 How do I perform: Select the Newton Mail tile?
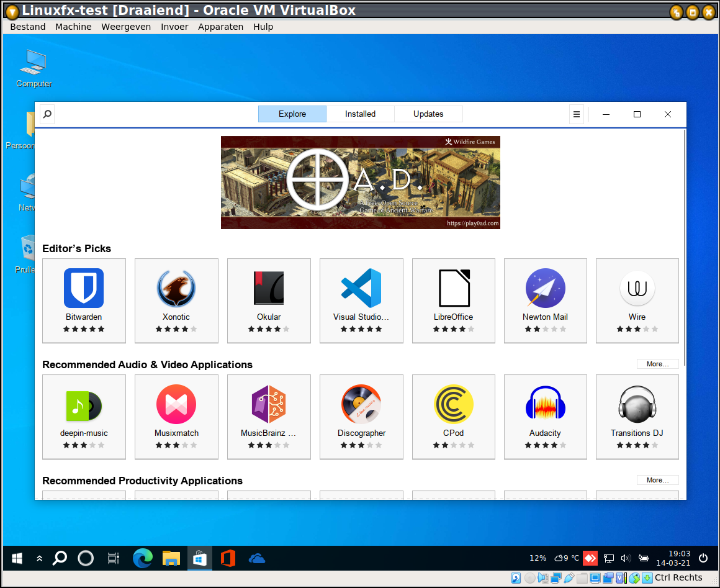click(545, 301)
